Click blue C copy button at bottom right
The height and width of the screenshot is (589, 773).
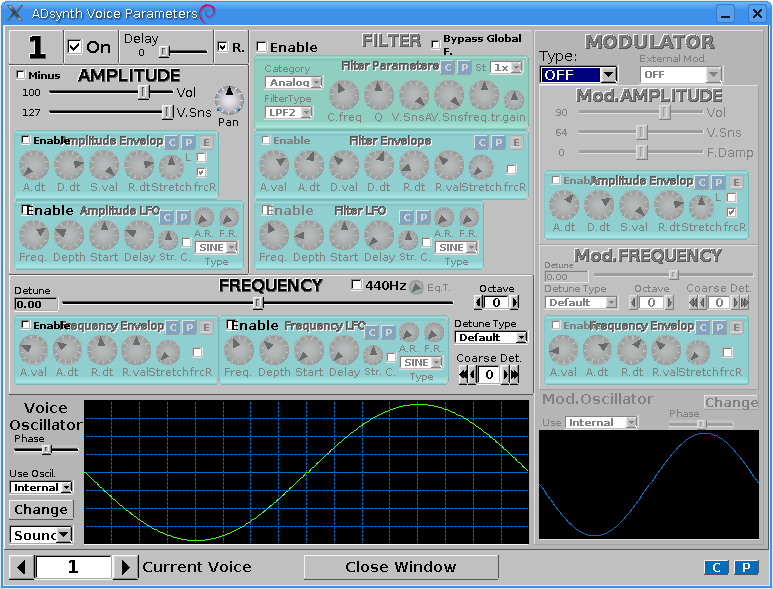(716, 568)
